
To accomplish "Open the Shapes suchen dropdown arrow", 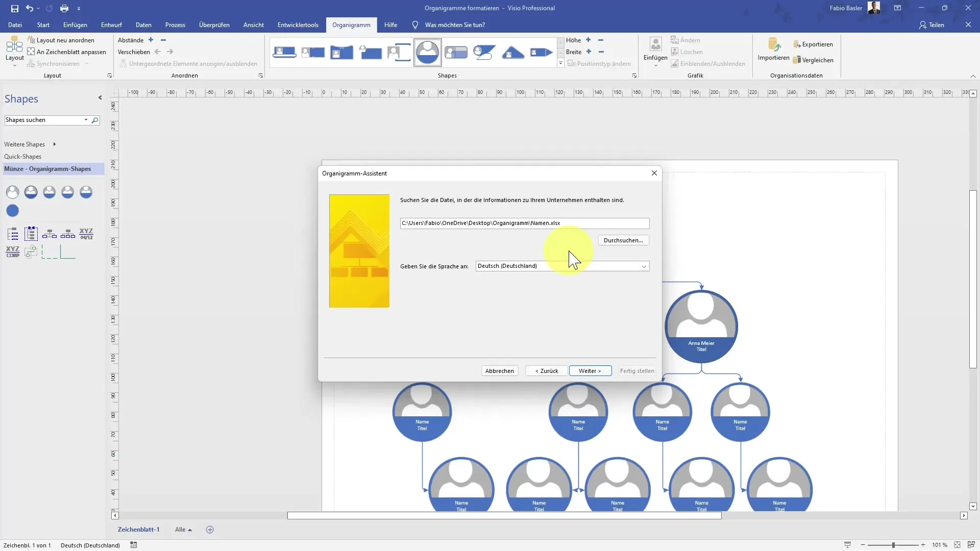I will [86, 120].
